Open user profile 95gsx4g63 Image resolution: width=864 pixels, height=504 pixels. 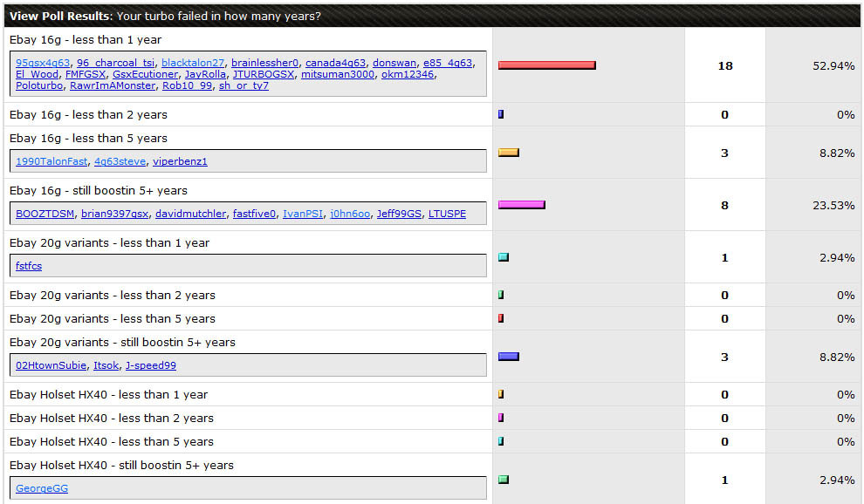[x=43, y=63]
